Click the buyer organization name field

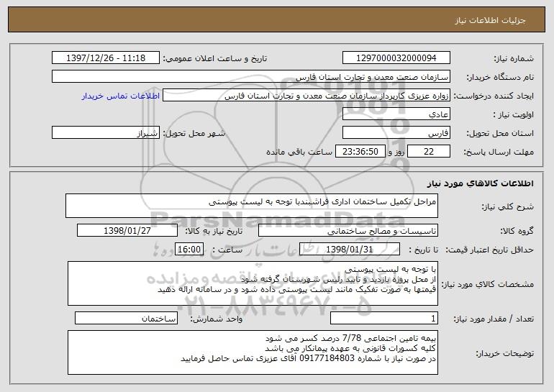point(251,76)
